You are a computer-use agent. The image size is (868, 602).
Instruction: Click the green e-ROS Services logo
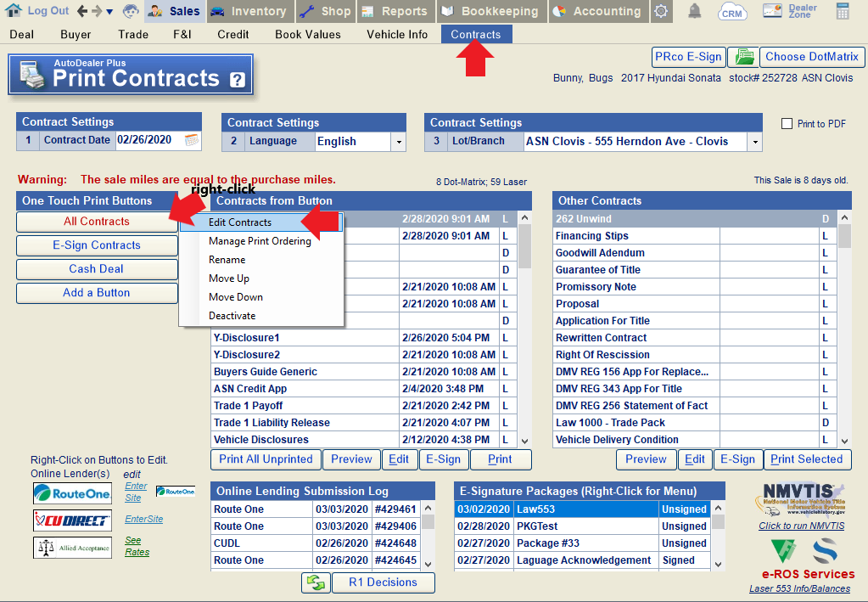point(783,550)
